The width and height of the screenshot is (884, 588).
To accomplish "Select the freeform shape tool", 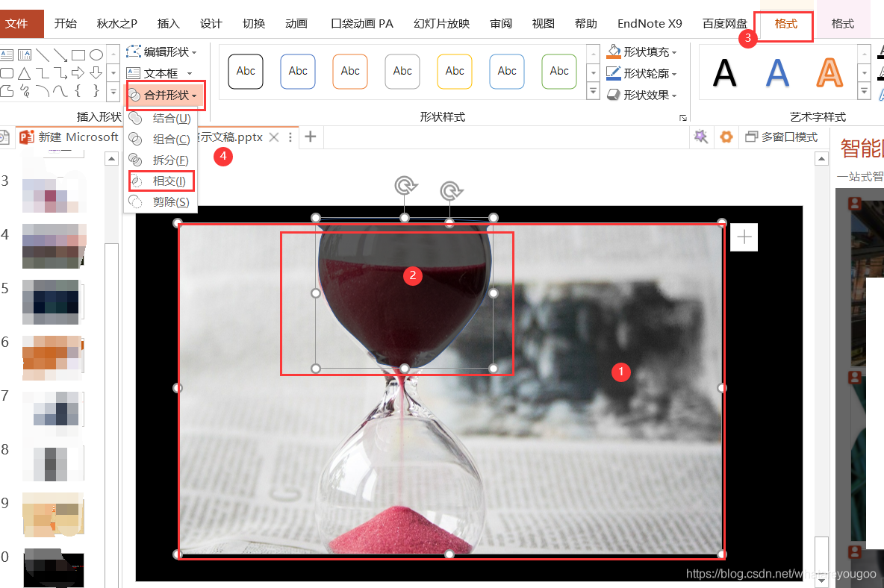I will coord(7,90).
